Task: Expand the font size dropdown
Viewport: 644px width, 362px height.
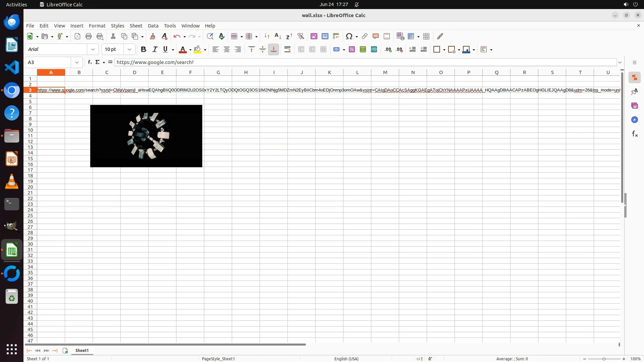Action: click(x=129, y=49)
